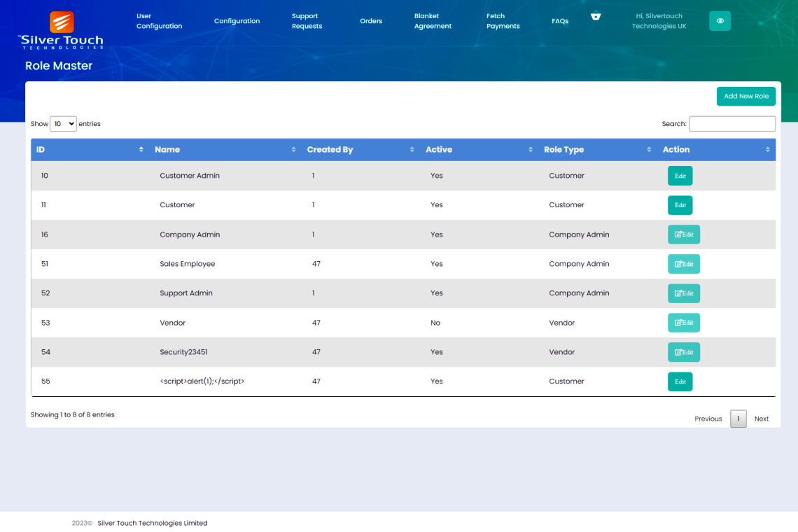Open the shopping basket icon
Viewport: 798px width, 532px height.
click(596, 16)
